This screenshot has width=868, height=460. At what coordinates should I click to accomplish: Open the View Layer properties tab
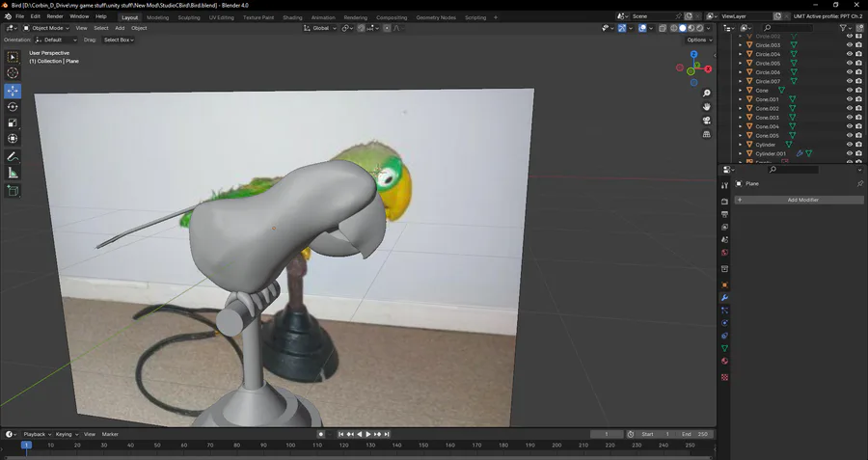[724, 227]
